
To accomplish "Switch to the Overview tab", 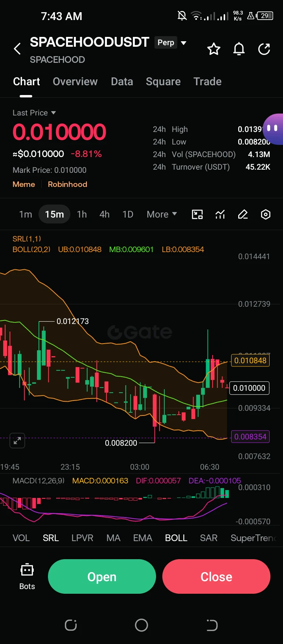I will tap(75, 82).
